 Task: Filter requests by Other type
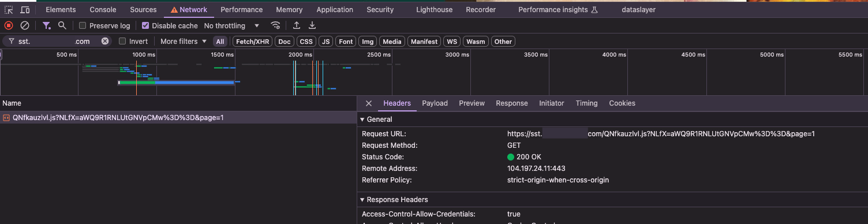coord(503,42)
